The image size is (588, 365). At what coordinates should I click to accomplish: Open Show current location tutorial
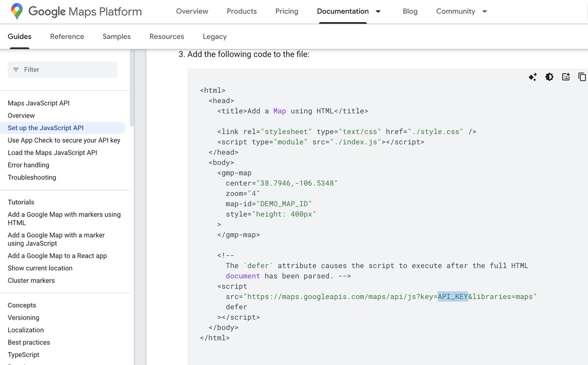point(40,268)
